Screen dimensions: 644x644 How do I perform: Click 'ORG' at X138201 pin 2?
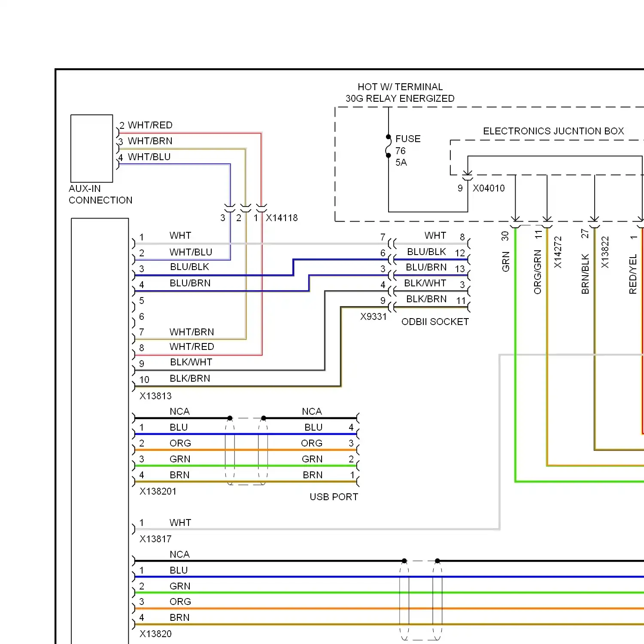click(180, 443)
